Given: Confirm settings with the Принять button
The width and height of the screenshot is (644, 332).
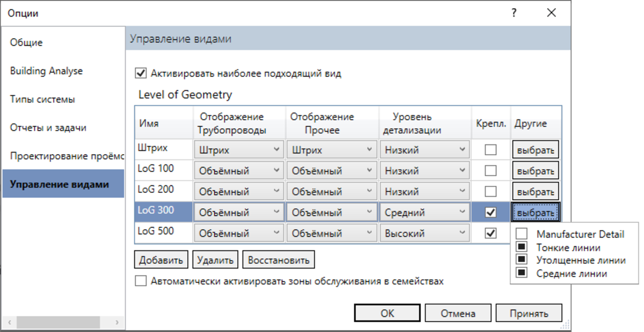Looking at the screenshot, I should point(529,313).
